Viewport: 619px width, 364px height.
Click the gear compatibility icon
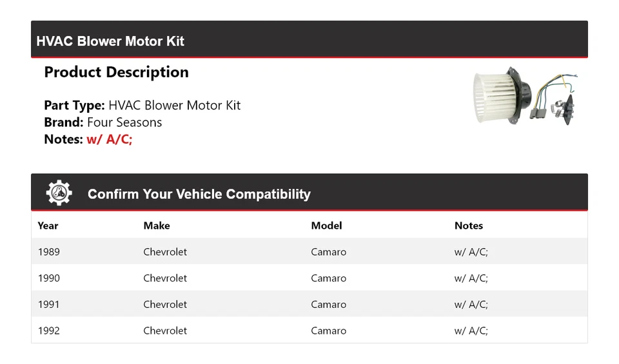(x=59, y=193)
